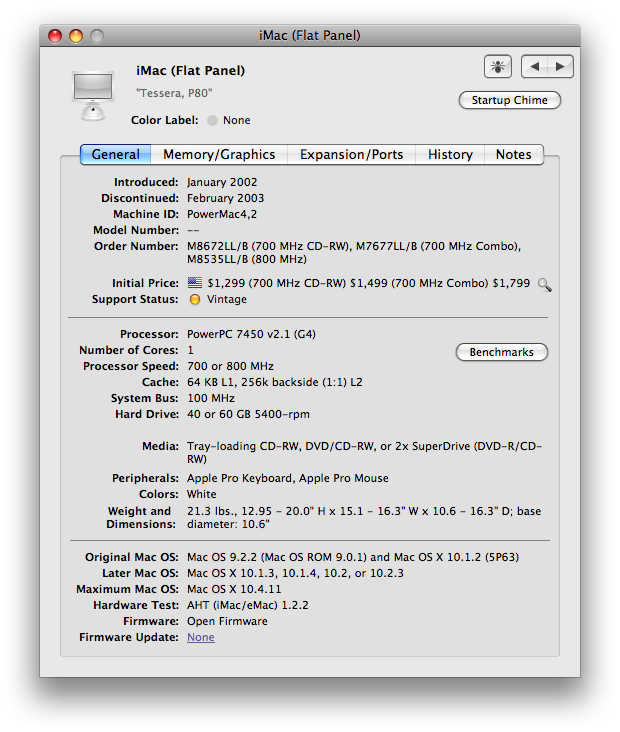Open the Expansion/Ports tab
The height and width of the screenshot is (732, 620).
tap(351, 155)
